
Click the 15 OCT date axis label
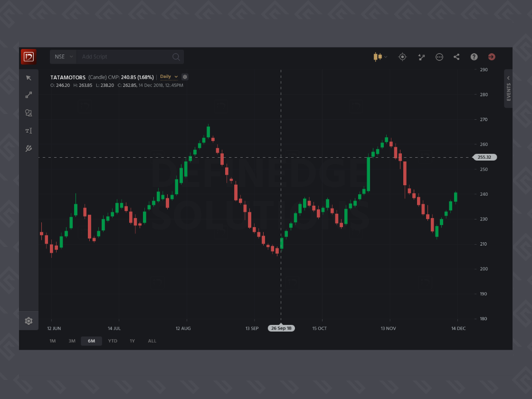pos(320,328)
